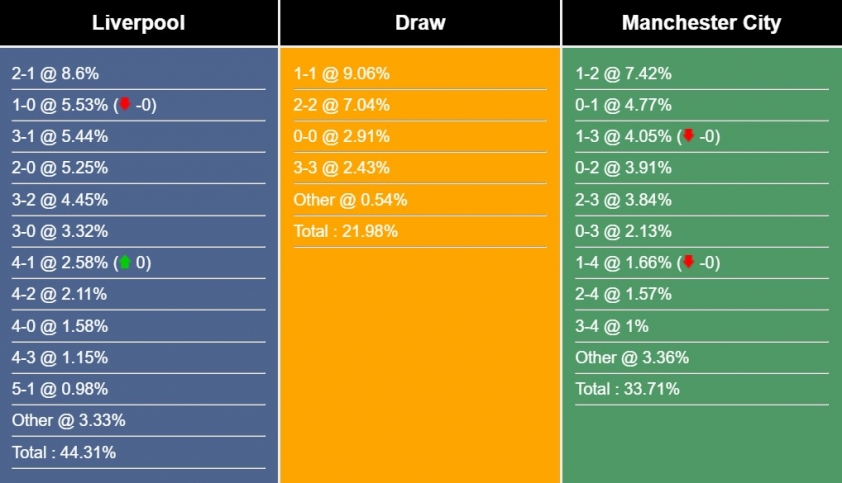Viewport: 842px width, 483px height.
Task: Click the 1-2 @ 7.42% Manchester City row
Action: coord(623,73)
